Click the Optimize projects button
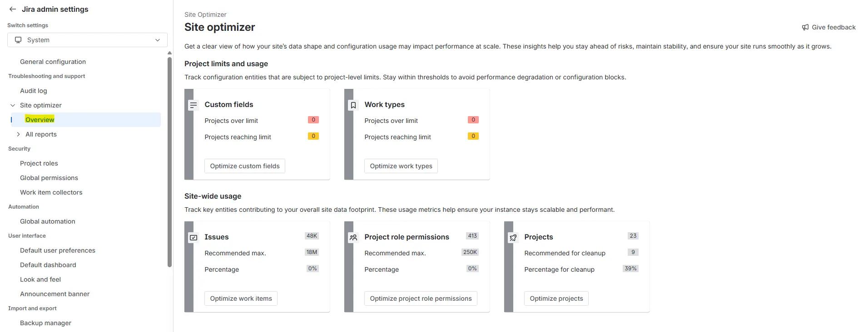The height and width of the screenshot is (332, 868). [556, 298]
